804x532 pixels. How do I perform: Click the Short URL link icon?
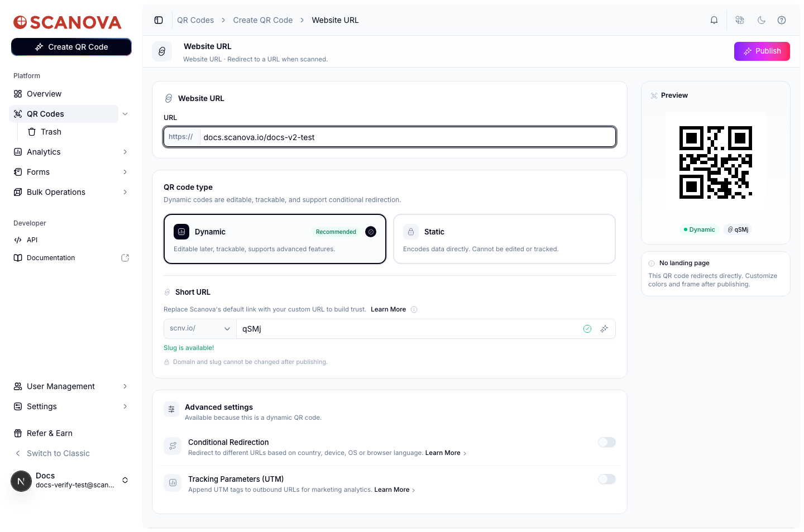(167, 292)
